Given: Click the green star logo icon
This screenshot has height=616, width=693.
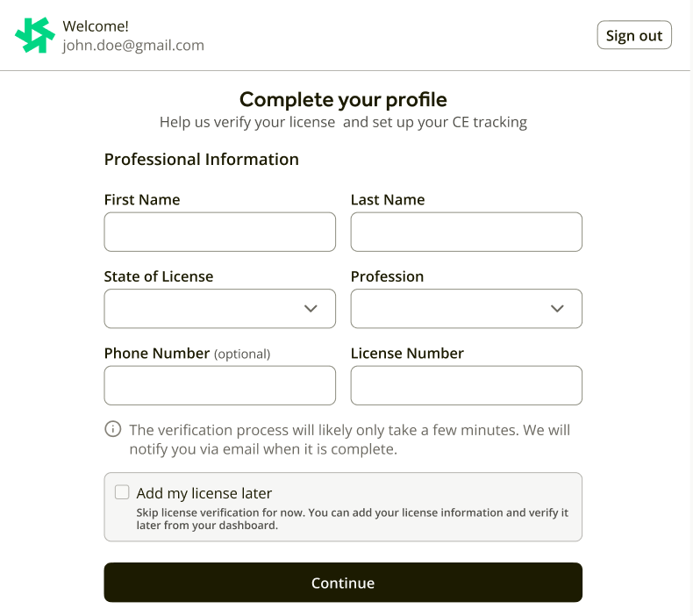Looking at the screenshot, I should tap(35, 36).
